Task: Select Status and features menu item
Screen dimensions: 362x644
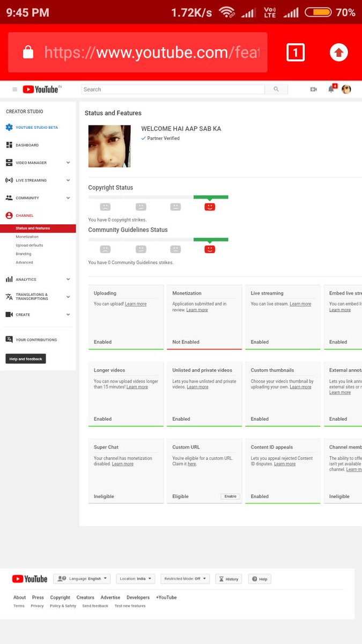Action: (38, 228)
